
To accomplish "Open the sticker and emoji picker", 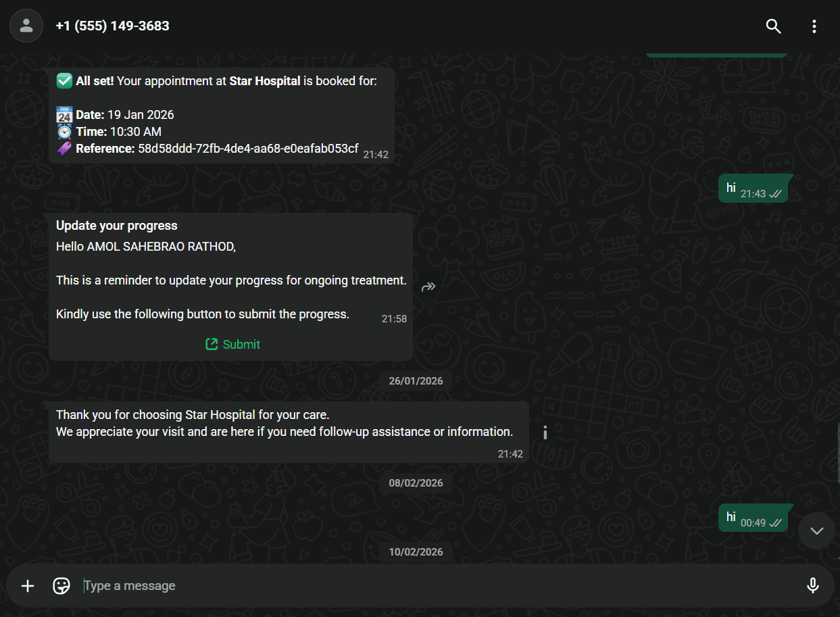I will click(61, 585).
